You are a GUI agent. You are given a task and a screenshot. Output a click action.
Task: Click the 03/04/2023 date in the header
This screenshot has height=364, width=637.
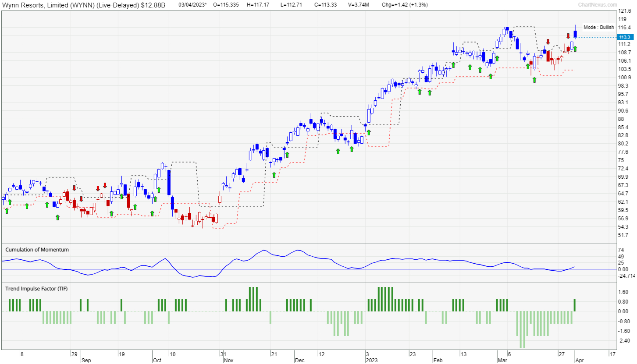click(192, 5)
